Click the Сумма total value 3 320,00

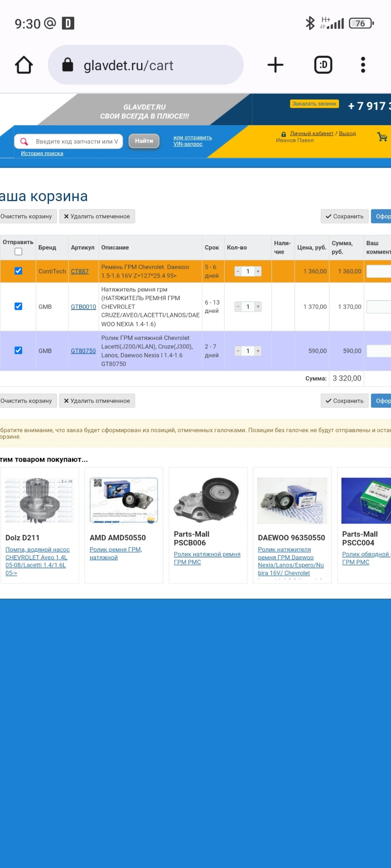(347, 378)
